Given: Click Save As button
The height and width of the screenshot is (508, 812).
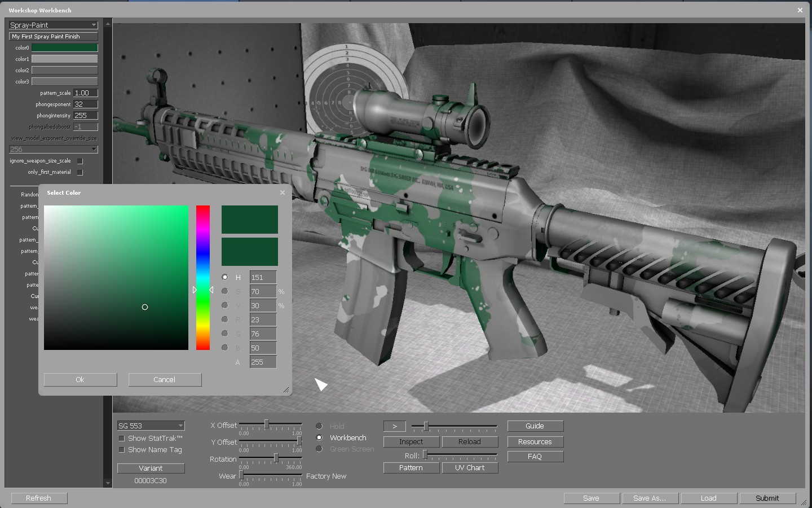Looking at the screenshot, I should 650,498.
